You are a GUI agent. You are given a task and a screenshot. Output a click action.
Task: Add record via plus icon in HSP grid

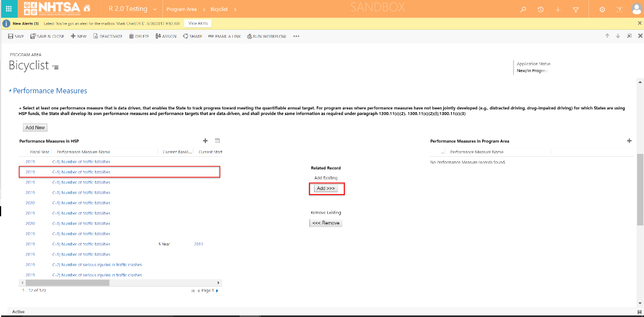click(x=205, y=141)
